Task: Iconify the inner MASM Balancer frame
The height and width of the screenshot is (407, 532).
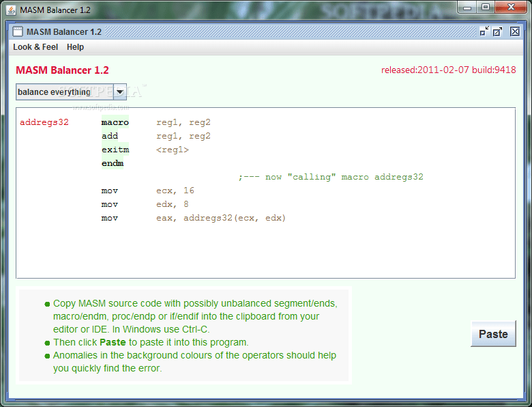Action: pyautogui.click(x=484, y=31)
